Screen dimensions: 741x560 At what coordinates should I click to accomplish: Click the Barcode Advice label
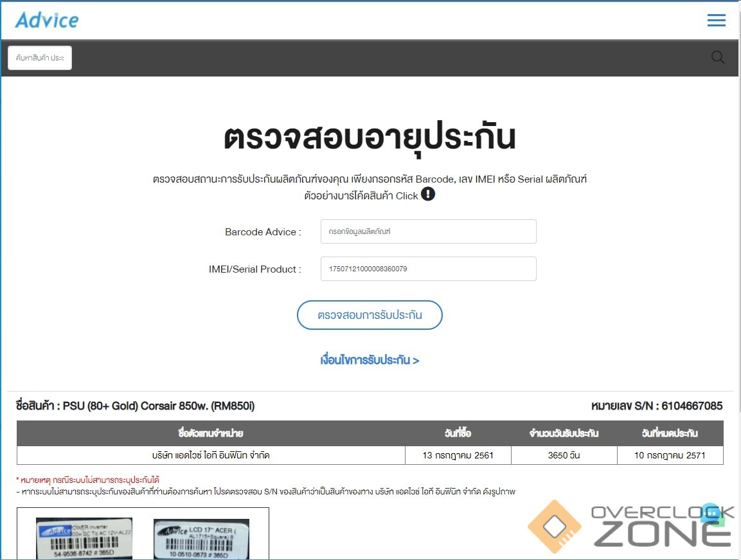pos(263,231)
